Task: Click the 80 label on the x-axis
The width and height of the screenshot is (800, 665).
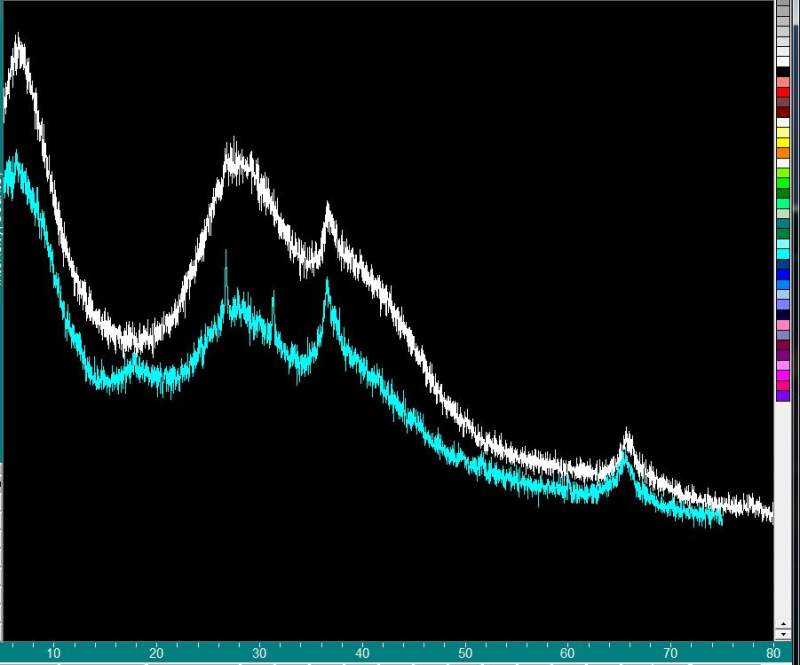Action: (773, 653)
